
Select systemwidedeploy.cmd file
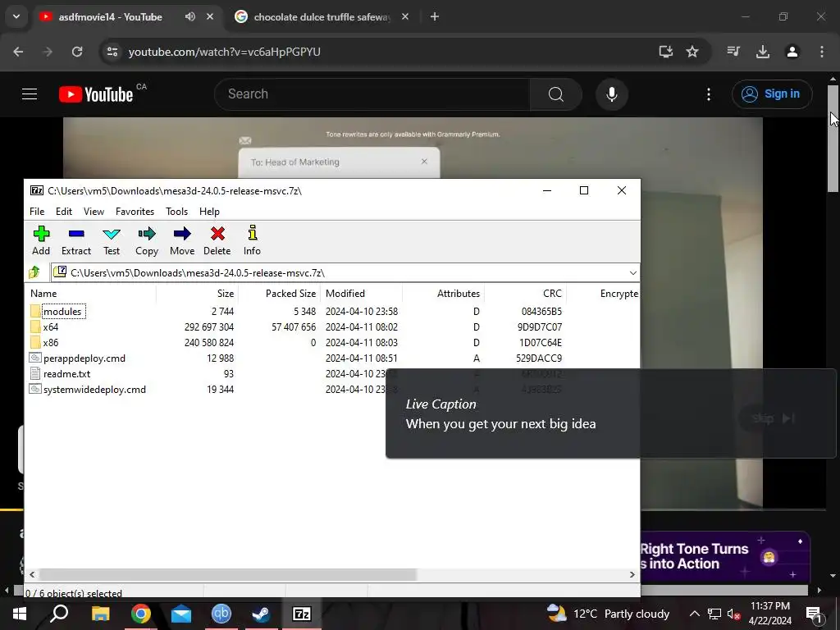(88, 390)
